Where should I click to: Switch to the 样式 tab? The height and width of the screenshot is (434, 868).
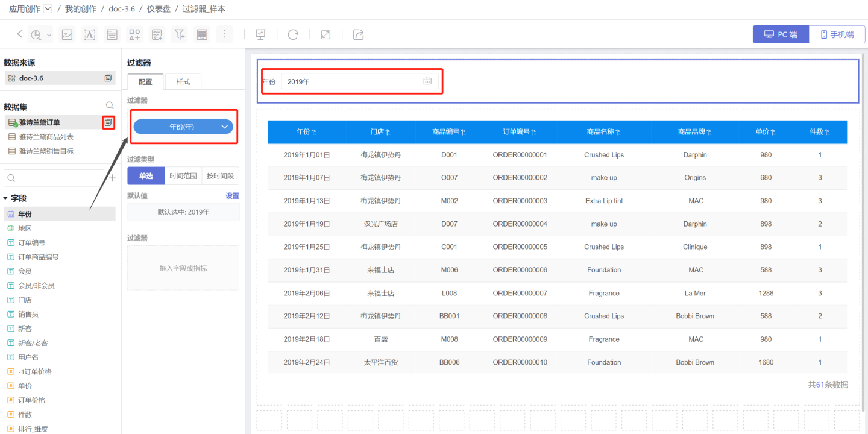[183, 82]
